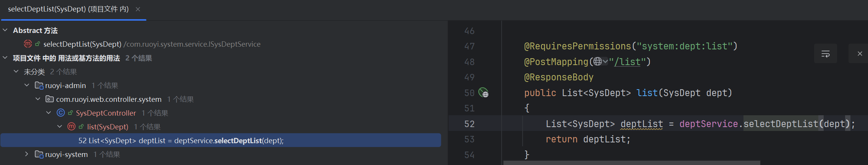Click the globe icon in PostMapping annotation
868x165 pixels.
(x=598, y=61)
